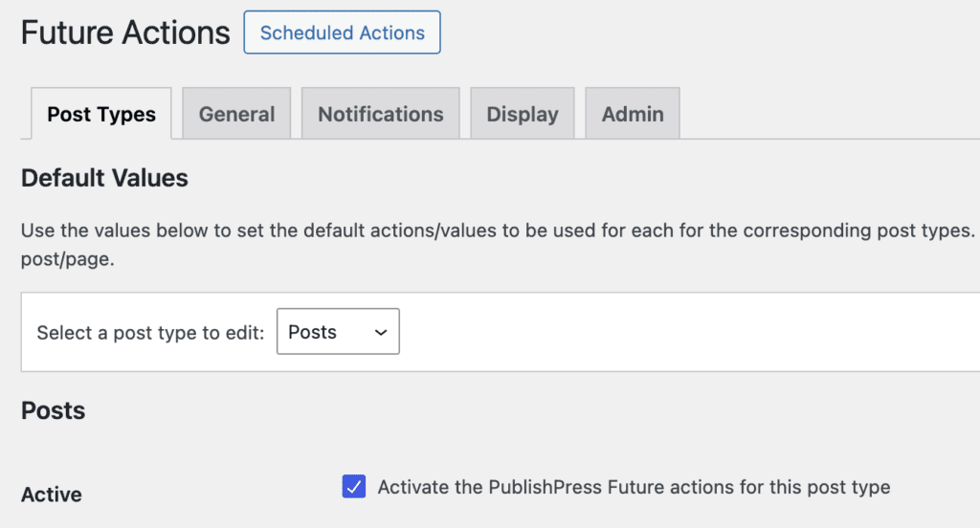Select the Post Types tab
Image resolution: width=980 pixels, height=528 pixels.
(101, 114)
